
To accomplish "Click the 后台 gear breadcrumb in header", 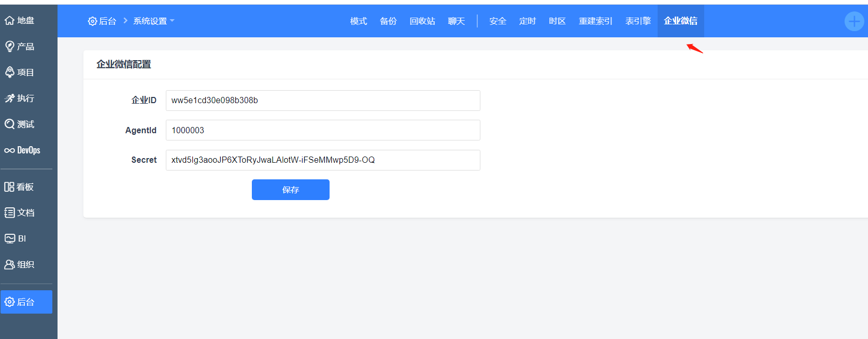I will tap(102, 21).
